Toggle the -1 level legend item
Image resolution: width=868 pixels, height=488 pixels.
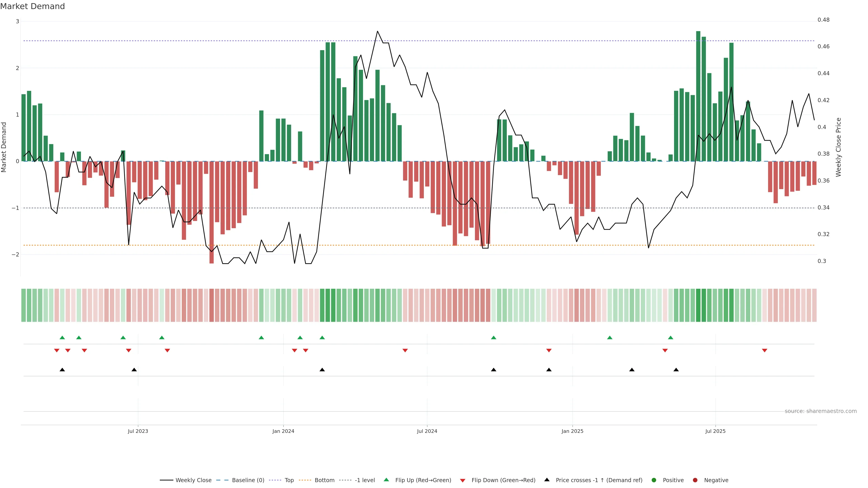(365, 480)
